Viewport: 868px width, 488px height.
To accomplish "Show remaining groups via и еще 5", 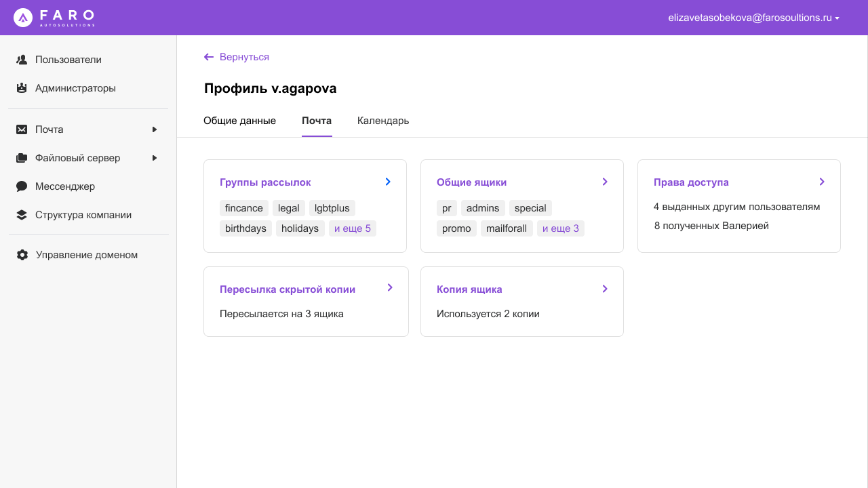I will point(352,228).
